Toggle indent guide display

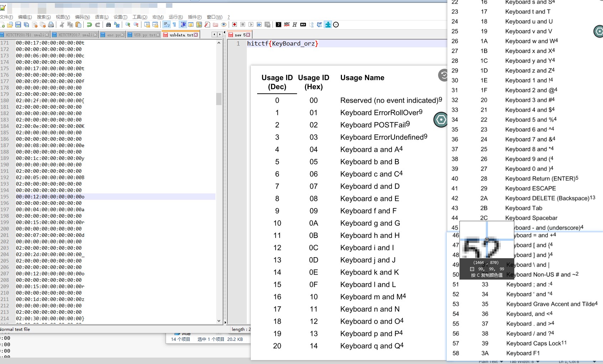[183, 25]
